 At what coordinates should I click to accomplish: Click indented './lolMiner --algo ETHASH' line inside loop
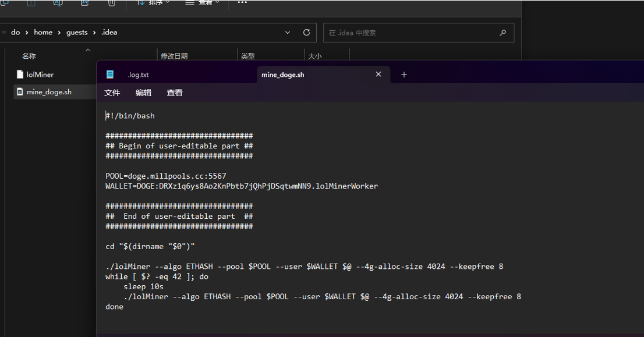tap(322, 296)
